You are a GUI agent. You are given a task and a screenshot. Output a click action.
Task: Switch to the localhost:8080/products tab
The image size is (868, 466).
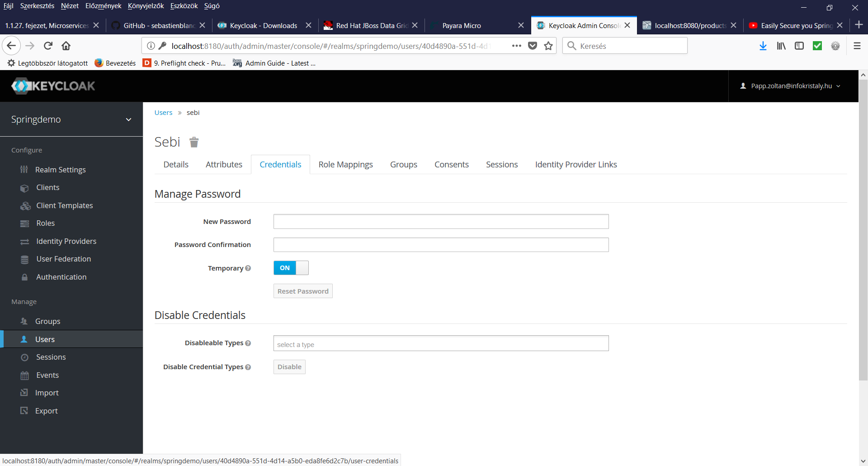pos(689,25)
